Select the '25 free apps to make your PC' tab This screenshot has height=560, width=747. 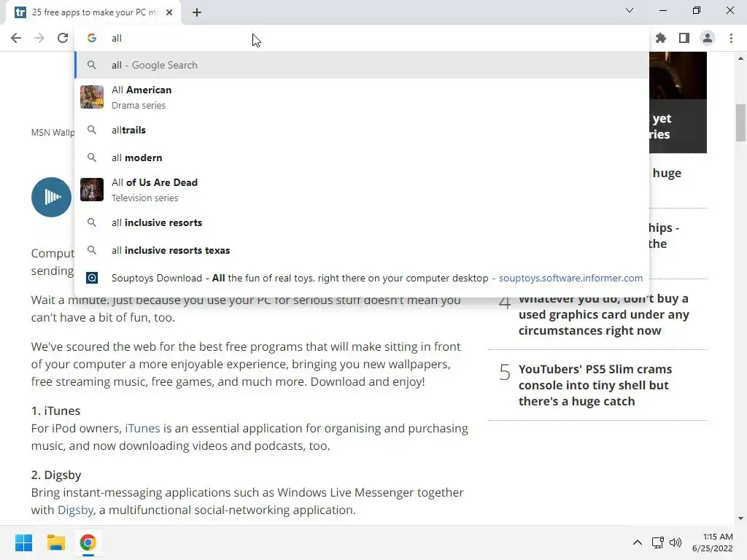(93, 12)
